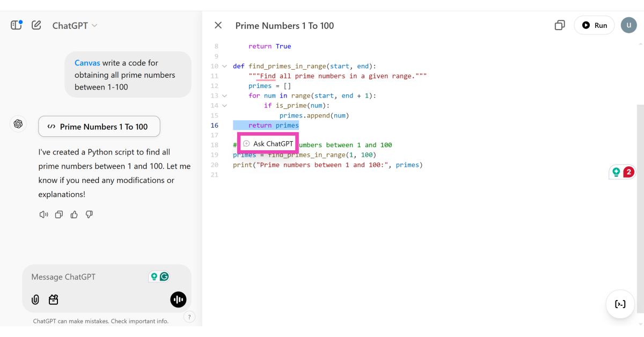
Task: Collapse the find_primes_in_range function at line 10
Action: click(x=224, y=67)
